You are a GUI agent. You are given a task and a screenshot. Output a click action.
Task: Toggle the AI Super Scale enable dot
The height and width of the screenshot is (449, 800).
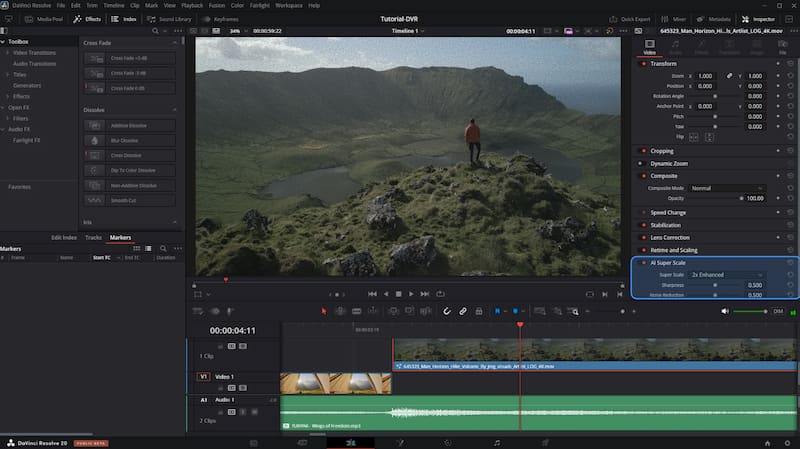pos(643,263)
